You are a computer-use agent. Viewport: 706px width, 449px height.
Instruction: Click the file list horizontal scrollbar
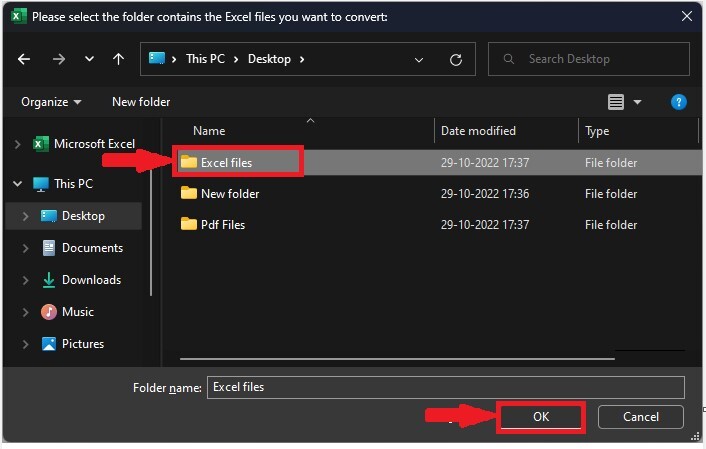(x=397, y=359)
